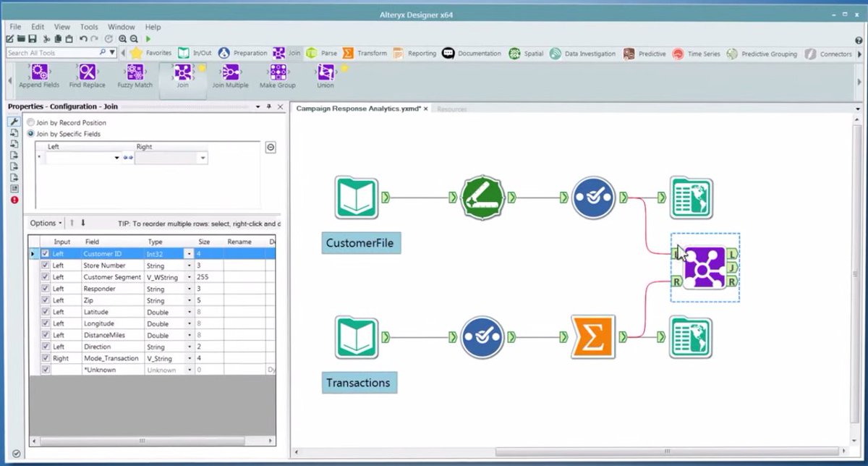Click the remove join field minus button

pos(271,147)
